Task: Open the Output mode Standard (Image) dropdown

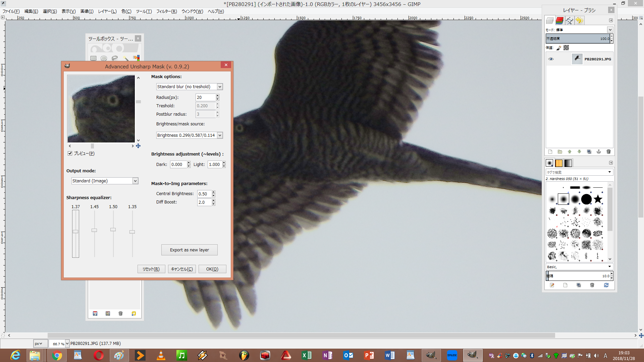Action: pos(105,181)
